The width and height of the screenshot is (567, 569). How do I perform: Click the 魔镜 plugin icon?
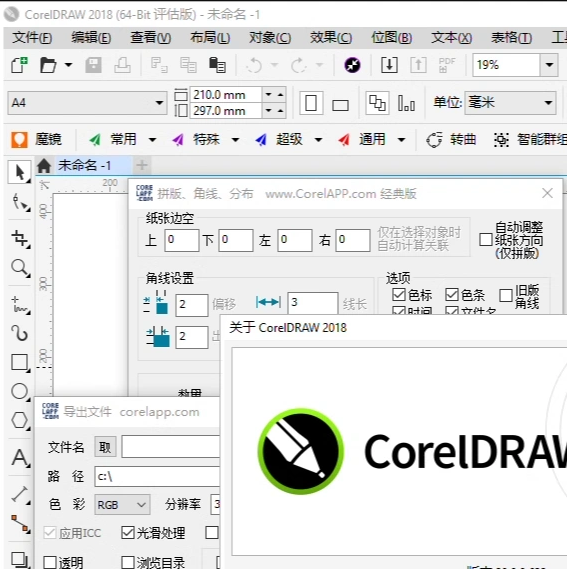[19, 140]
